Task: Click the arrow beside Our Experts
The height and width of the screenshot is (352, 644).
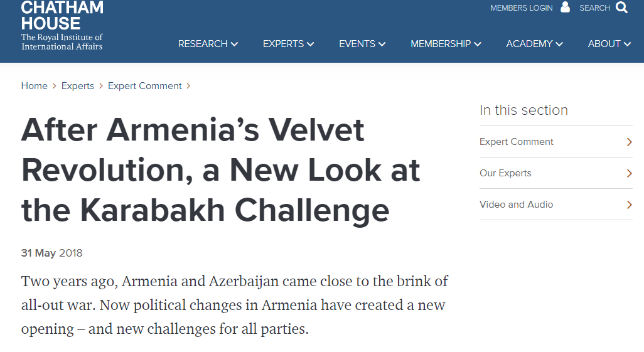Action: (629, 173)
